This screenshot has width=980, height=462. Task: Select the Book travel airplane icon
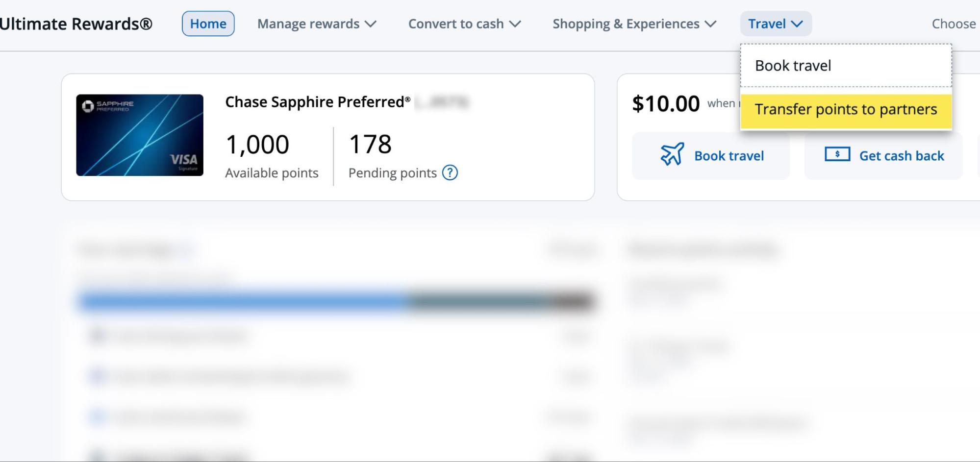pos(671,155)
